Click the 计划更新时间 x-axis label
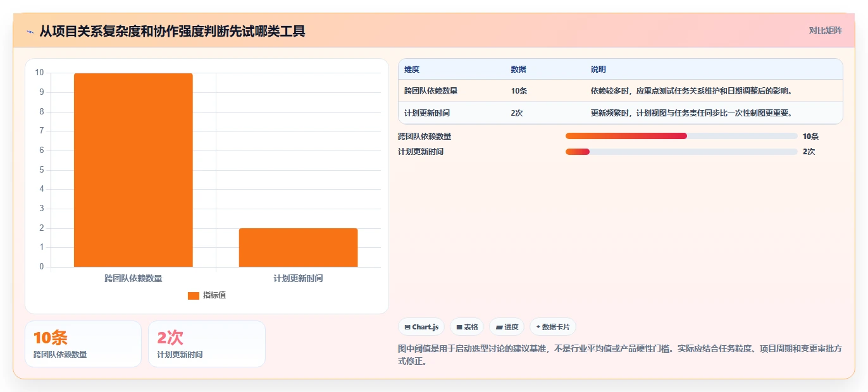Screen dimensions: 868x392 [x=299, y=278]
